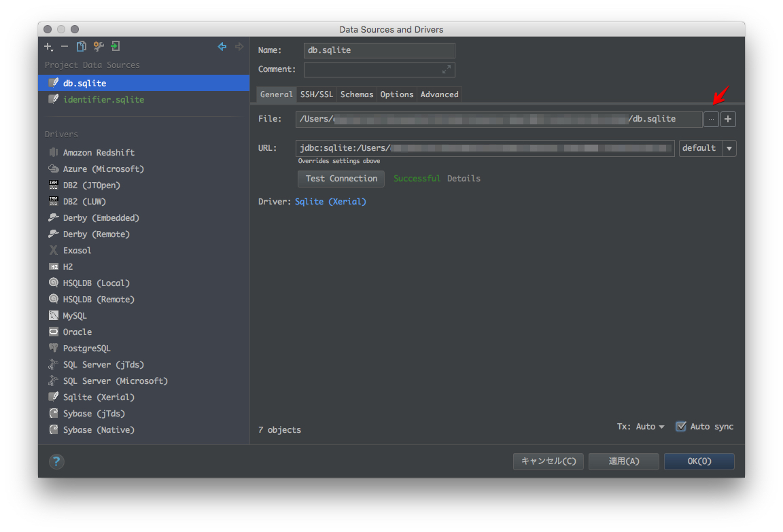Expand the Comment field editor

(x=447, y=70)
